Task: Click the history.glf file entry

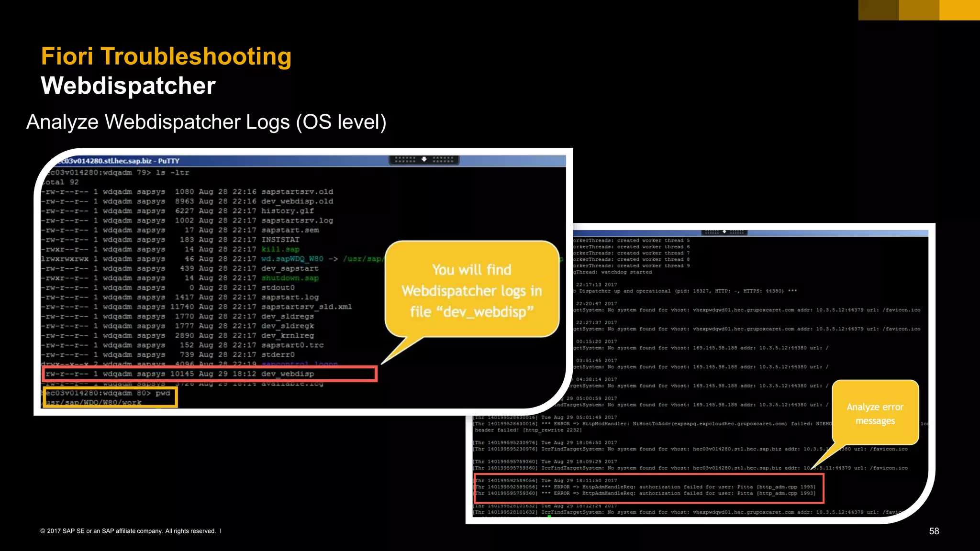Action: 288,211
